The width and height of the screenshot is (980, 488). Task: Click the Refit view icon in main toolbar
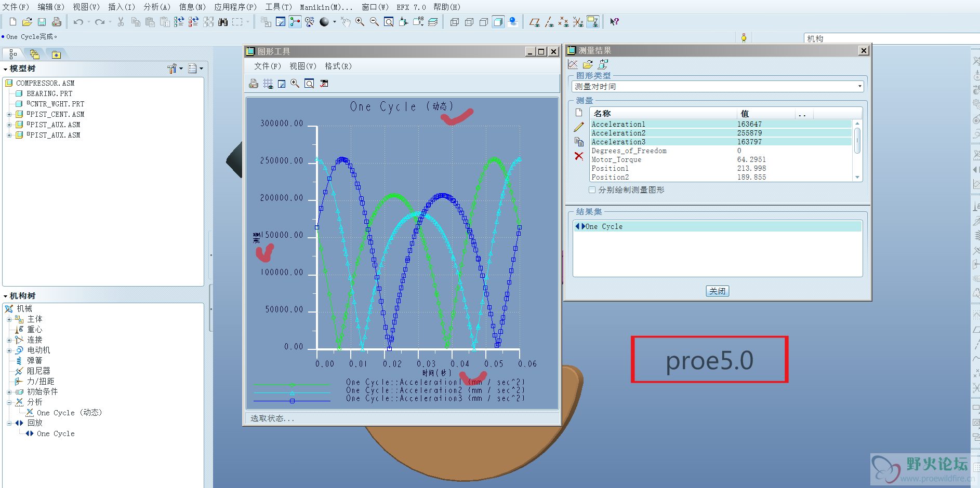click(x=389, y=22)
